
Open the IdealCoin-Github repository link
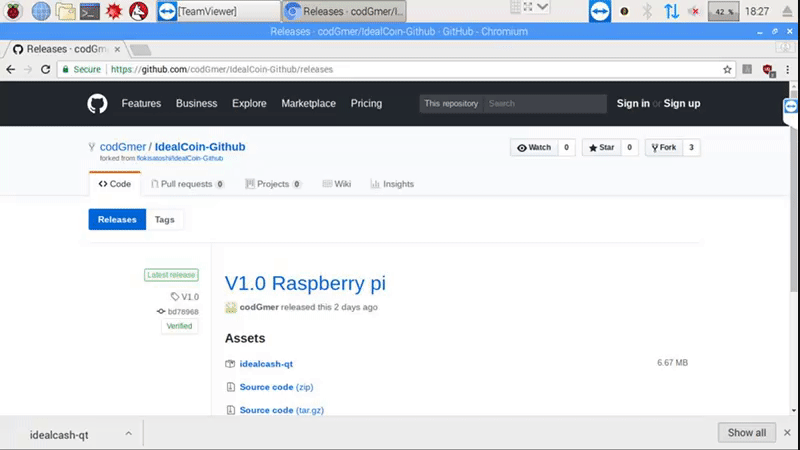pyautogui.click(x=199, y=147)
